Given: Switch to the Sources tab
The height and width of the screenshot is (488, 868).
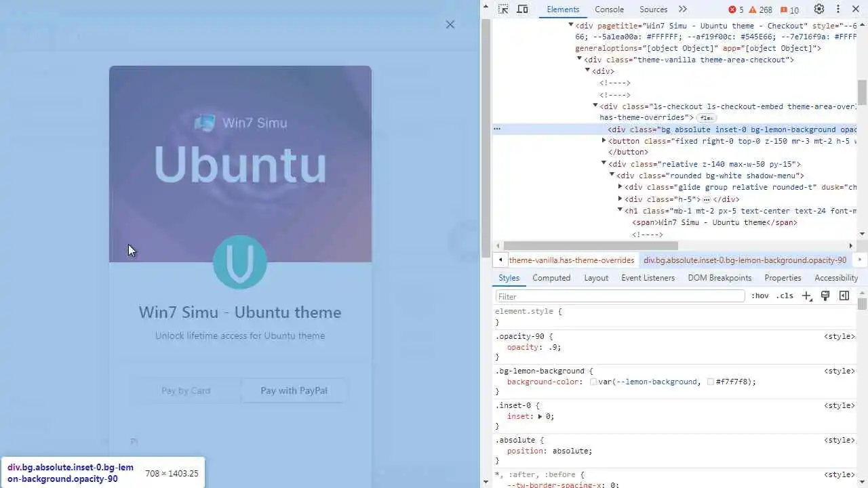Looking at the screenshot, I should [653, 9].
